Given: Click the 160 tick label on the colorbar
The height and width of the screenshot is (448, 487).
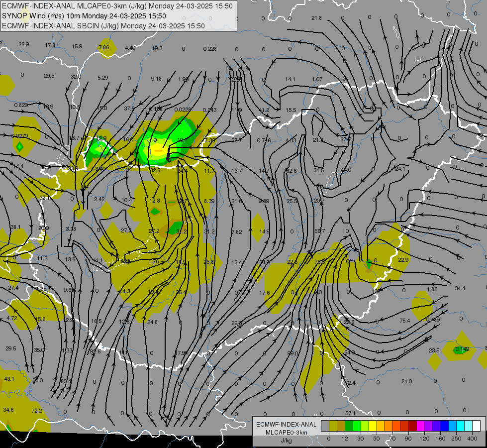Looking at the screenshot, I should (440, 439).
